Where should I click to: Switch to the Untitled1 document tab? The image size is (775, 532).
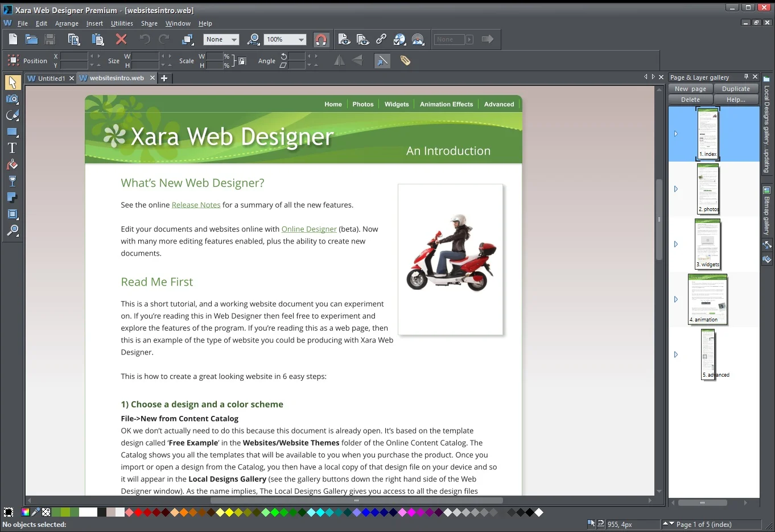51,79
